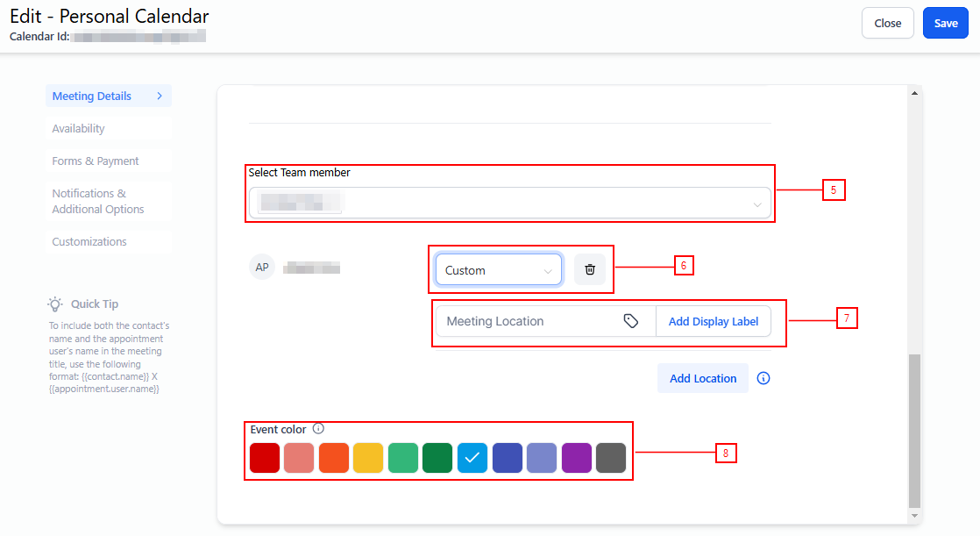Open the Select Team member dropdown
Image resolution: width=980 pixels, height=536 pixels.
[x=509, y=203]
